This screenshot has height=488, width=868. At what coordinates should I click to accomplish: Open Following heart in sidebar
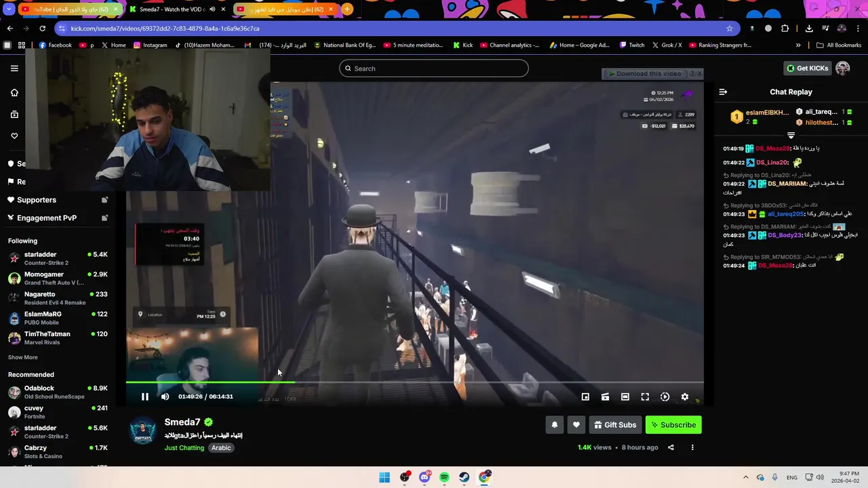[x=14, y=136]
